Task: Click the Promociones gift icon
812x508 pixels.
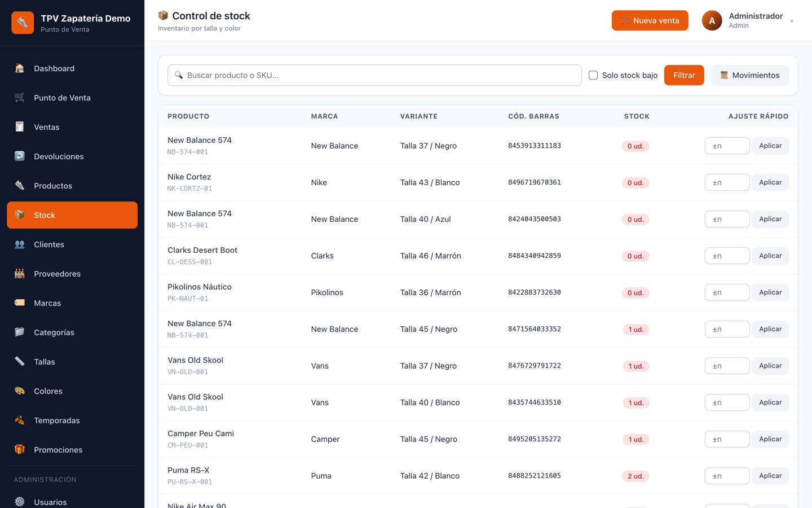Action: click(20, 450)
